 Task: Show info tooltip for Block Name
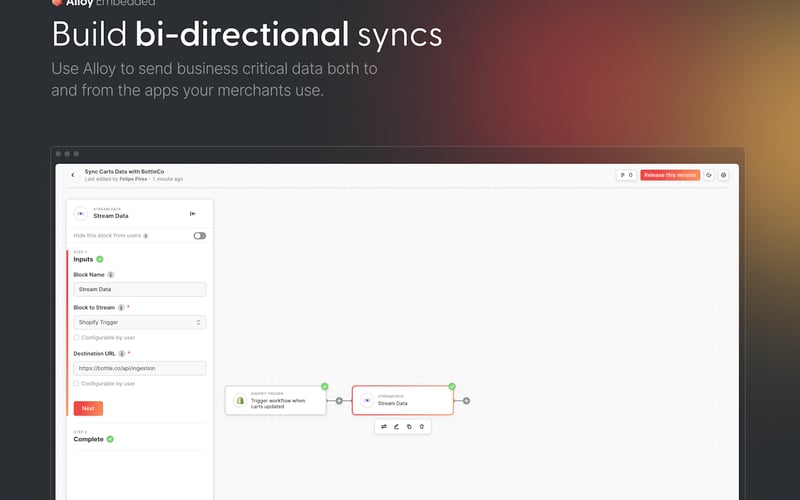click(x=111, y=274)
